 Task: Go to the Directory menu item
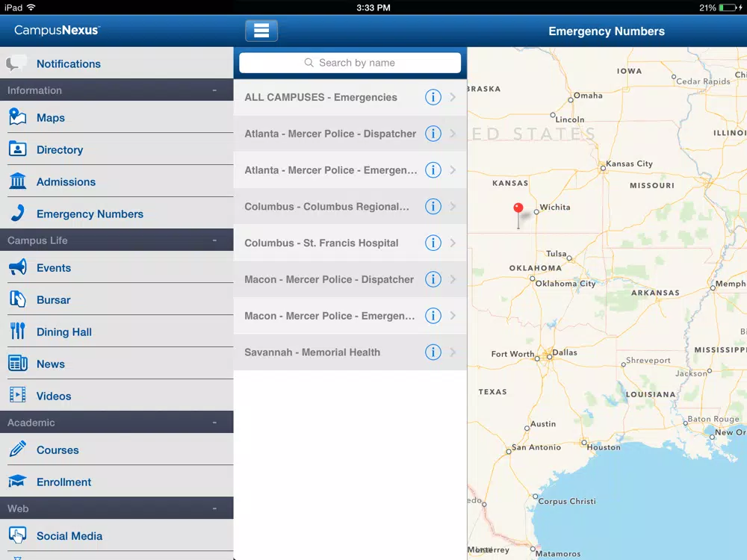tap(117, 149)
